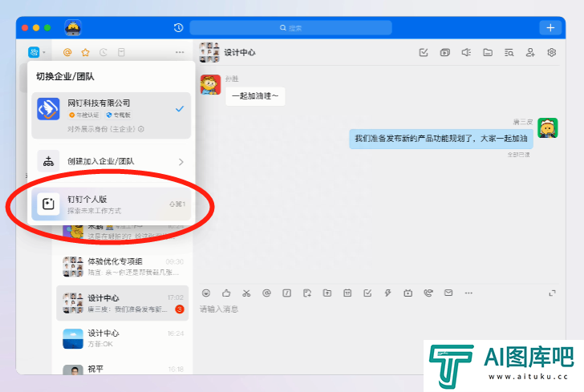
Task: Show starred conversations filter
Action: (x=85, y=52)
